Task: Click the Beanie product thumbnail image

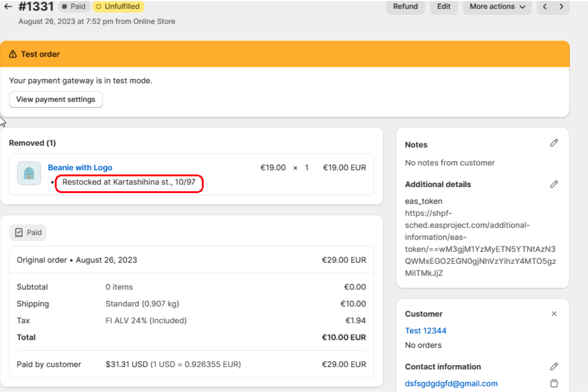Action: (x=29, y=173)
